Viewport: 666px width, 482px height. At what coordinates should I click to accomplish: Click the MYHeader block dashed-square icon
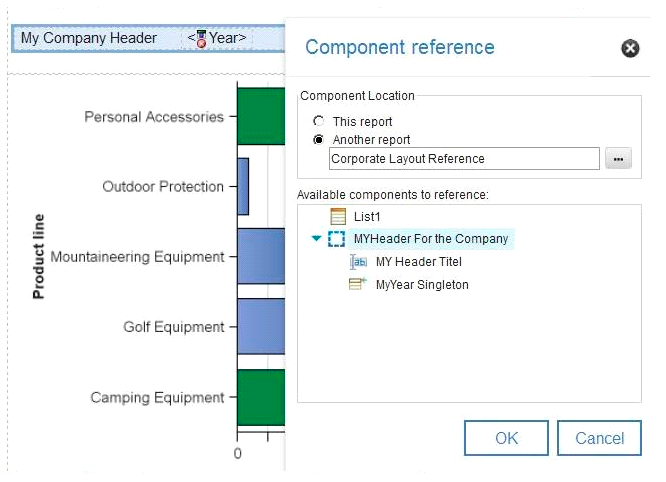point(337,239)
